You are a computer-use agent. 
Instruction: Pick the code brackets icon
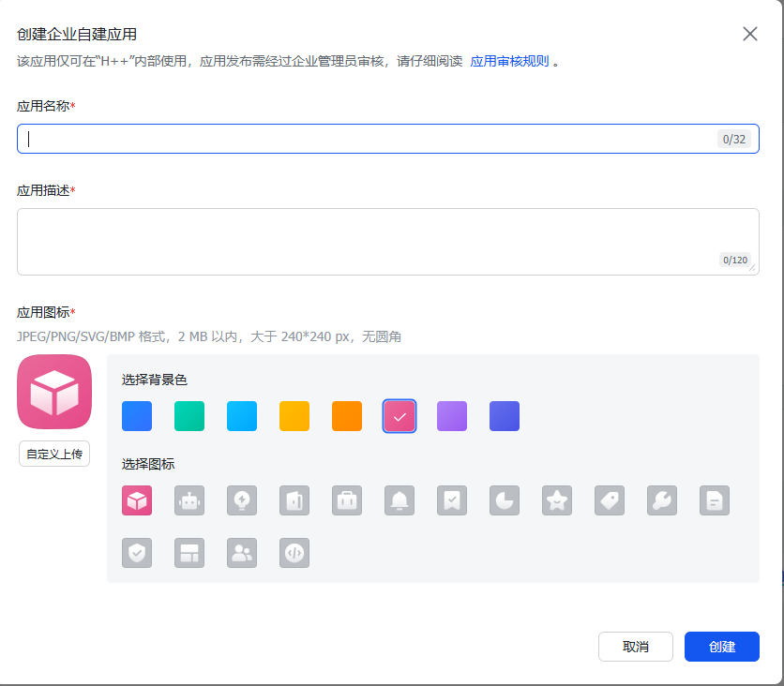(294, 553)
